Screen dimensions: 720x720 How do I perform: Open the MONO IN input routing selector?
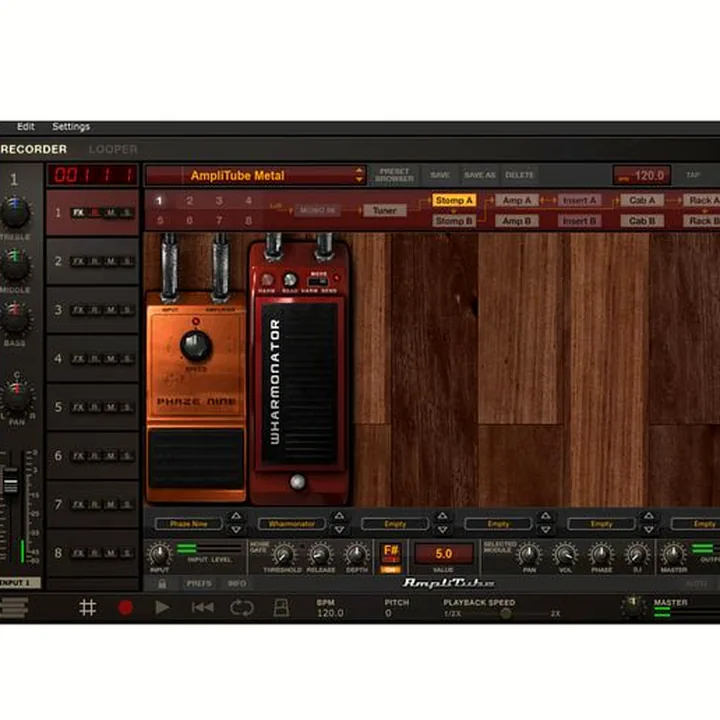(x=318, y=211)
